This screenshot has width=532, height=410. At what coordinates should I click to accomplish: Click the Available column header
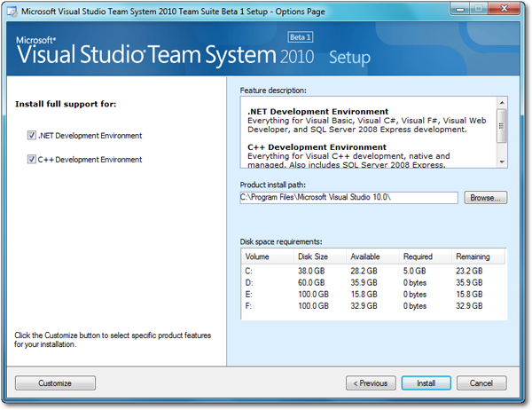(x=372, y=256)
